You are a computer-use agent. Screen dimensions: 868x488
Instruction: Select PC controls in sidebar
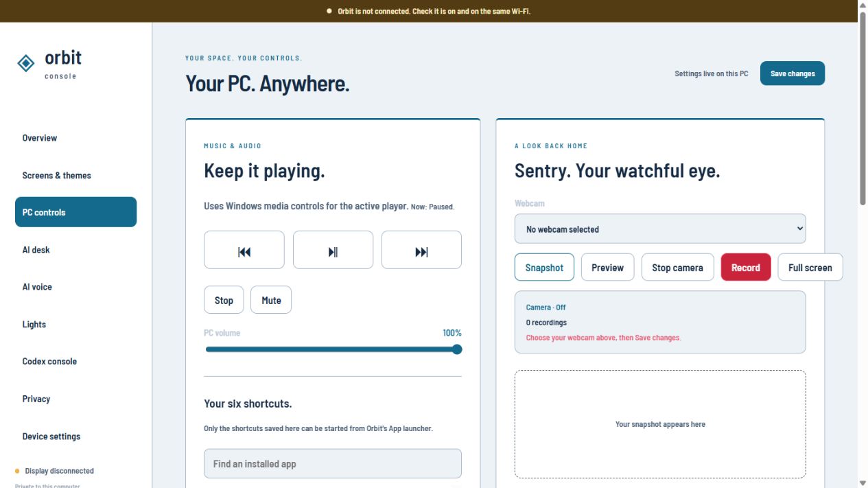coord(75,212)
